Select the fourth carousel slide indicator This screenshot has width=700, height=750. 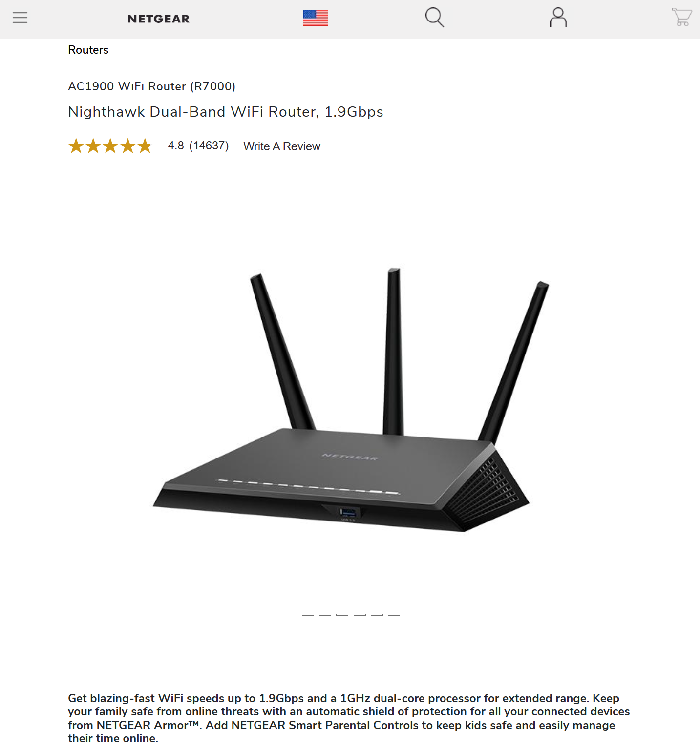(x=360, y=615)
